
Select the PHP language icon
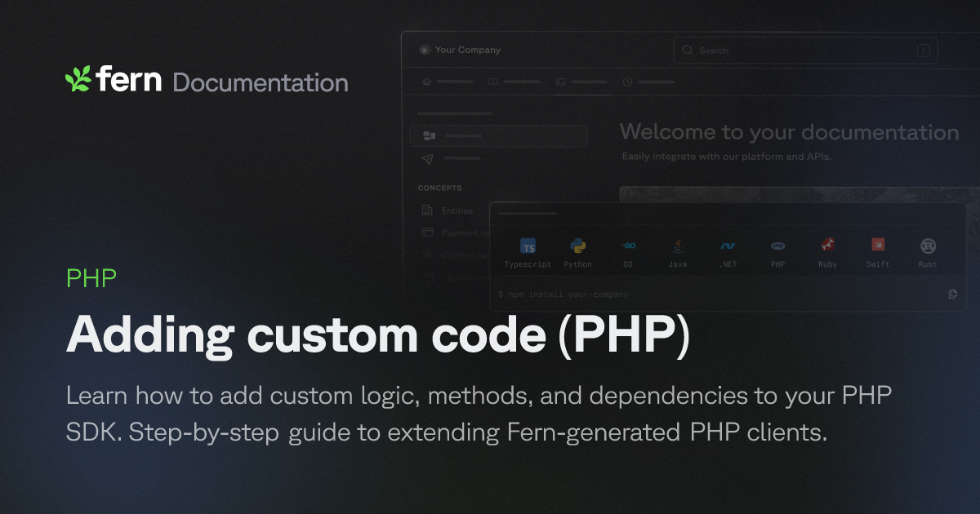777,246
